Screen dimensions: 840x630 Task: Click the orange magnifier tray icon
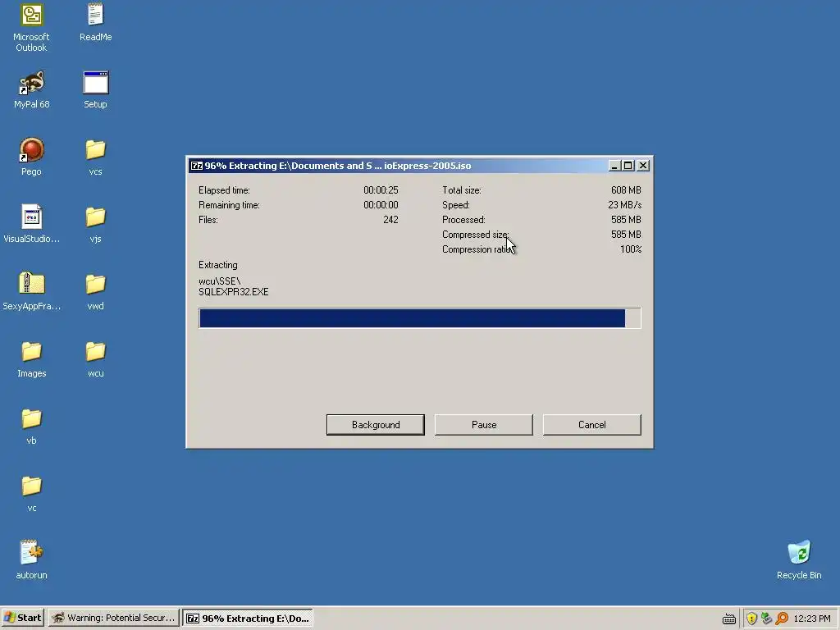point(782,619)
